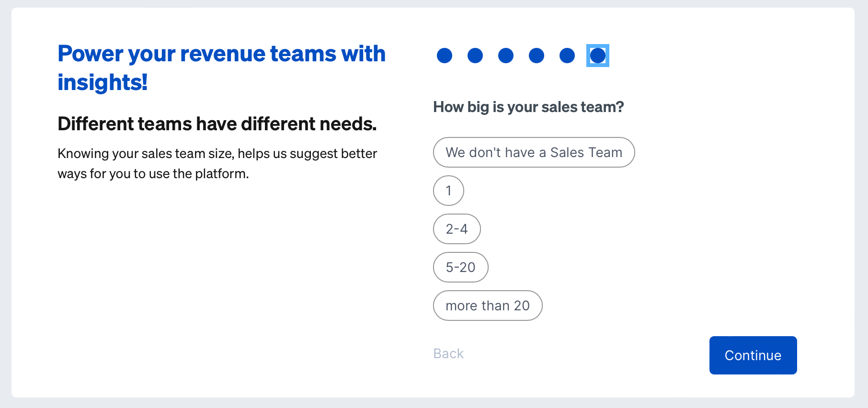Image resolution: width=868 pixels, height=408 pixels.
Task: Click the fifth progress step dot
Action: coord(567,56)
